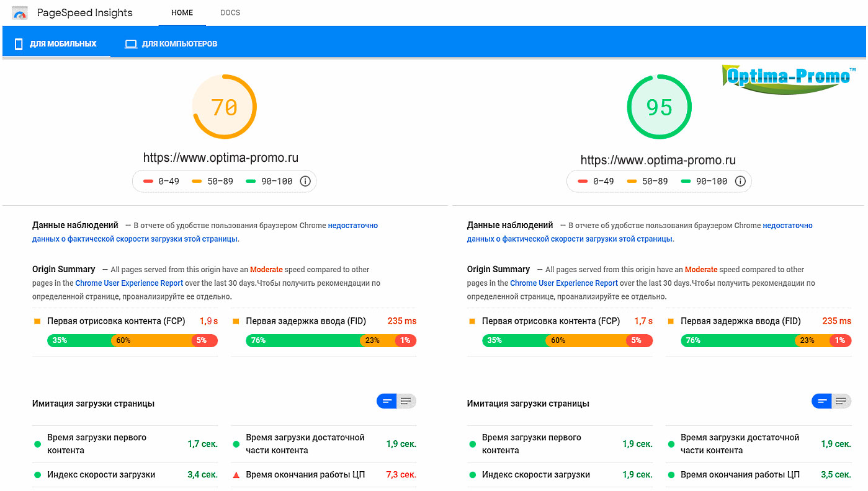Click Время загрузки достаточной части контента in the 70-score report
This screenshot has width=868, height=491.
click(305, 444)
